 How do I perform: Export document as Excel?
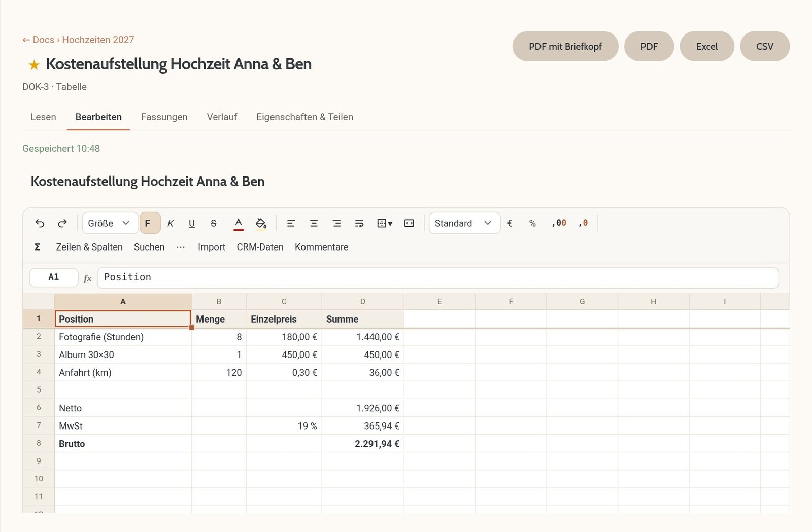coord(707,46)
